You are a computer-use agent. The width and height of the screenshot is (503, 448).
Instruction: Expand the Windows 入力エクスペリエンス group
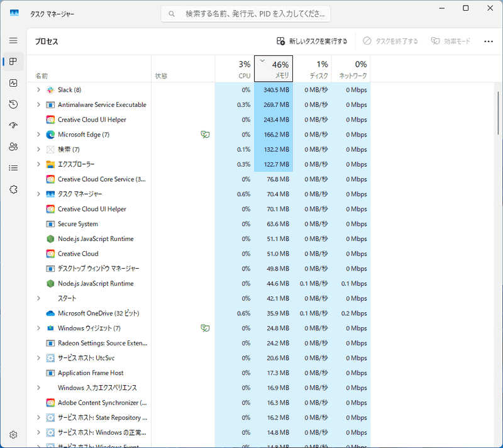coord(38,388)
